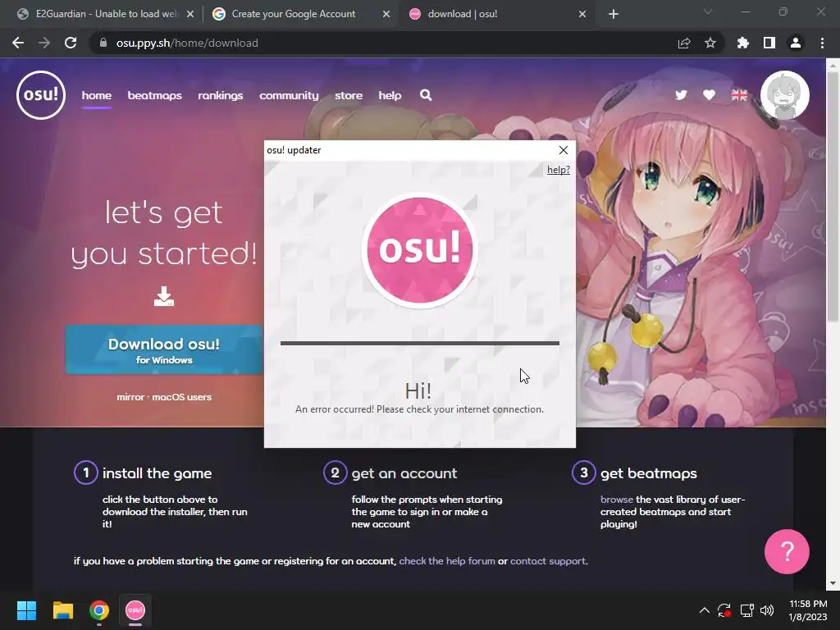Click the download arrow icon above button
This screenshot has height=630, width=840.
pyautogui.click(x=164, y=296)
